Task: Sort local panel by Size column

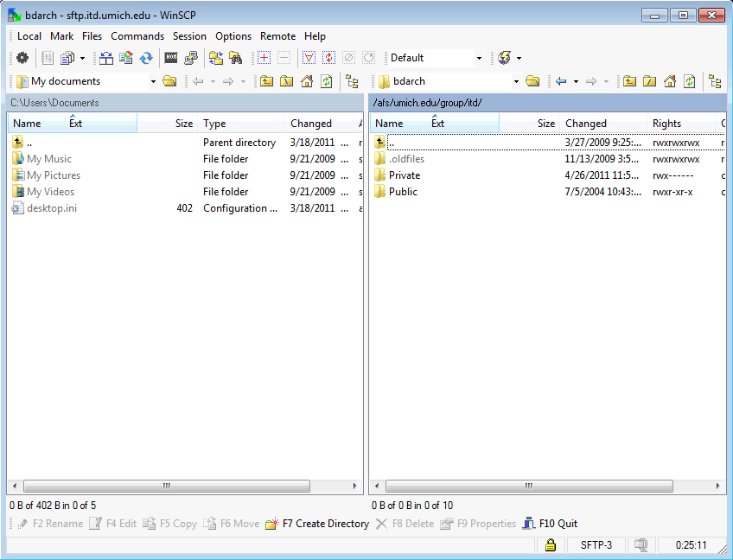Action: [x=168, y=124]
